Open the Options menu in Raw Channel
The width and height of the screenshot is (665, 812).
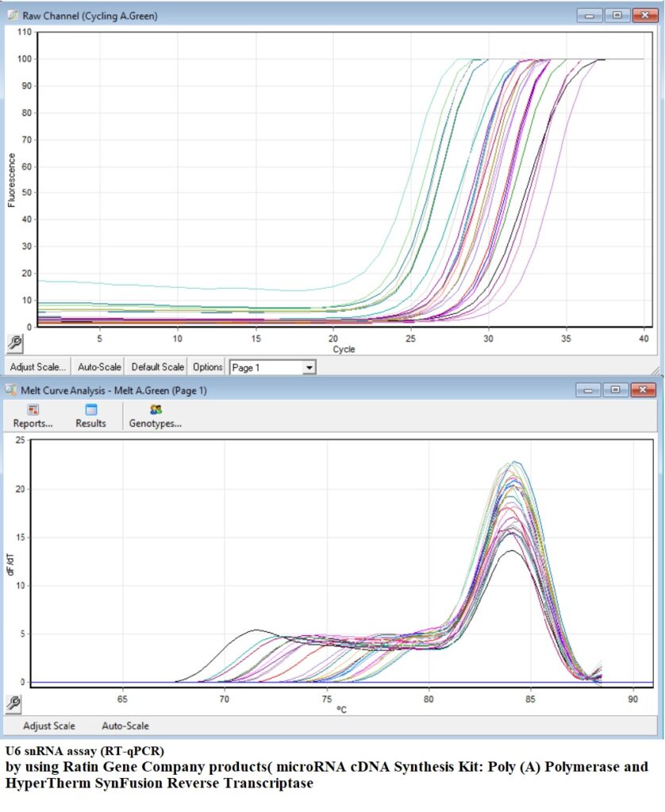pos(208,367)
